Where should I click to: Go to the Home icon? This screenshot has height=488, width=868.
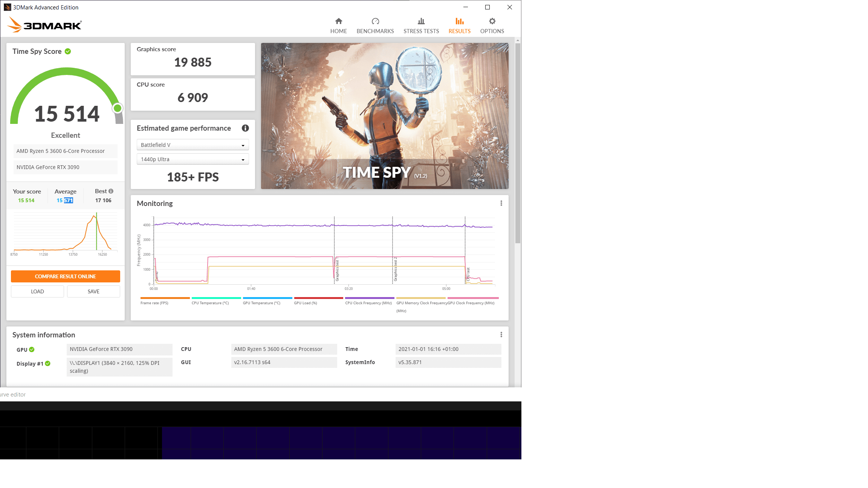click(338, 21)
